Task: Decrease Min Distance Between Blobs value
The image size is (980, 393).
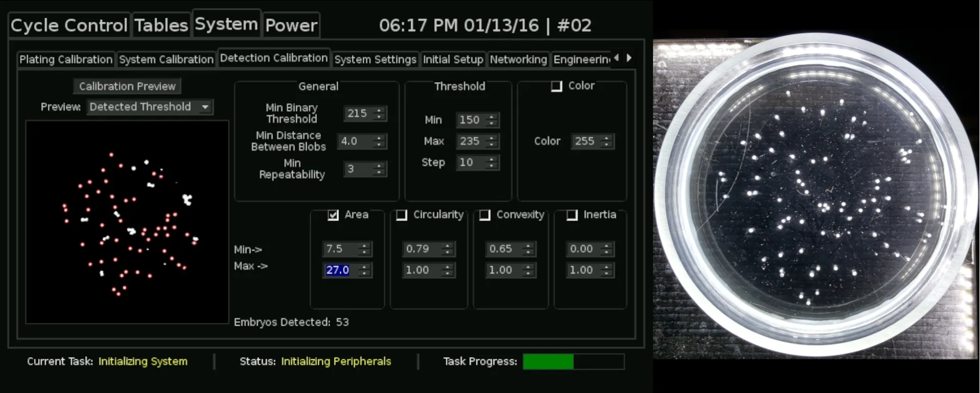Action: pos(379,145)
